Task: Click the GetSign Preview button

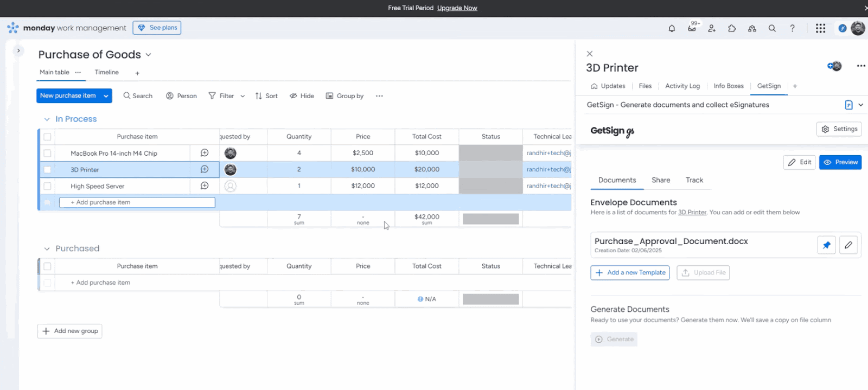Action: [x=840, y=162]
